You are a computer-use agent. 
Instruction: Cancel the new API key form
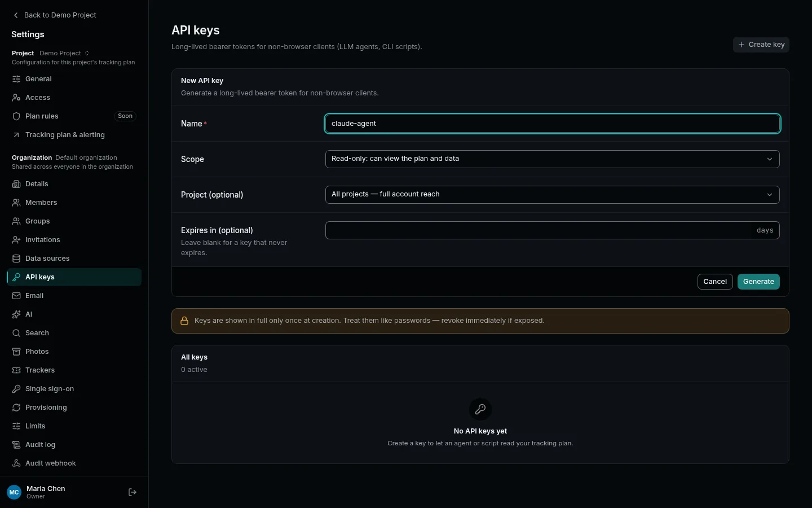[715, 282]
